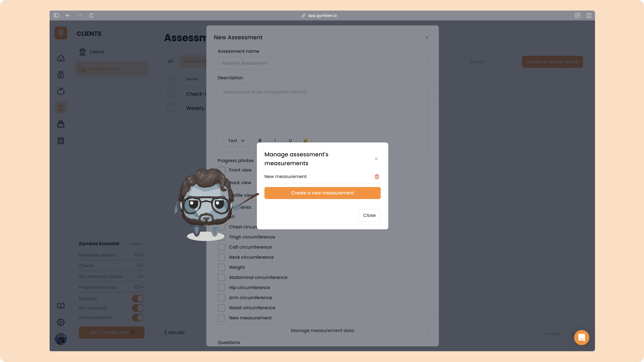
Task: Open the settings gear sidebar icon
Action: click(61, 322)
